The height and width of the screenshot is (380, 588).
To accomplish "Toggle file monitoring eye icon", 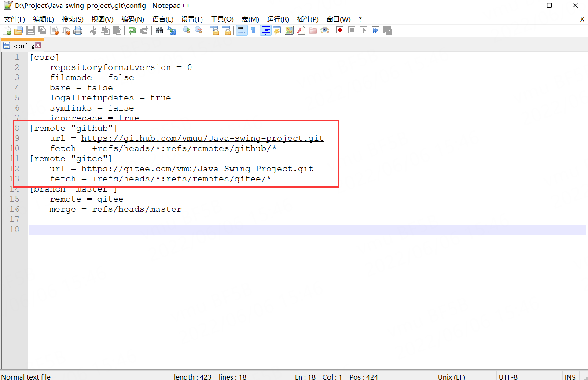I will tap(325, 30).
